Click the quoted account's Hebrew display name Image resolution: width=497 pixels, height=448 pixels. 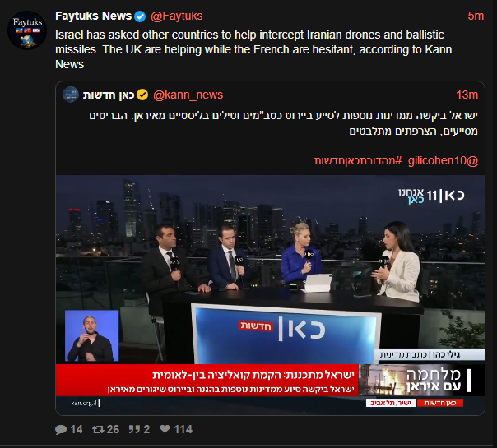click(109, 95)
